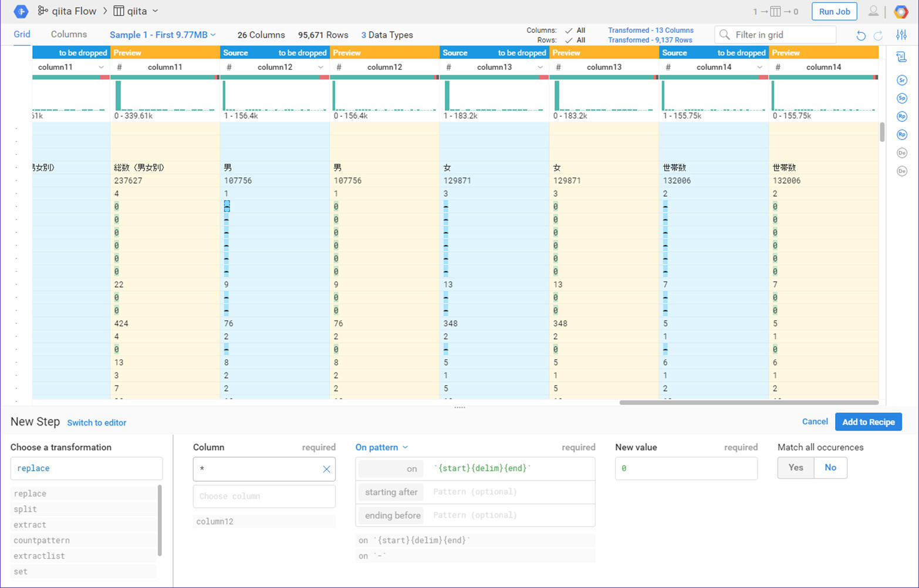Clear the column field with X
The image size is (919, 588).
(x=326, y=469)
